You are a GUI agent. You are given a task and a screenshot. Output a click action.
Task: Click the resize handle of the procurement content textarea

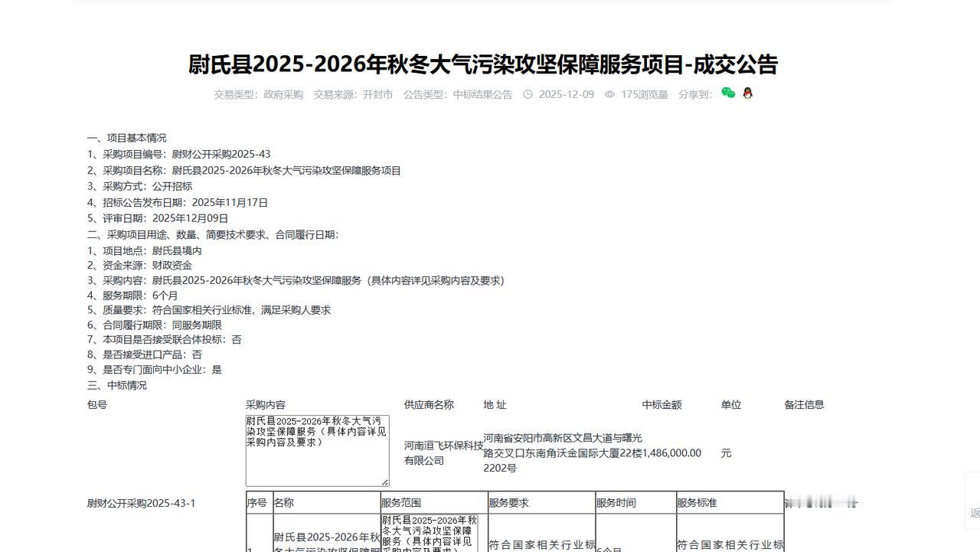(x=387, y=482)
